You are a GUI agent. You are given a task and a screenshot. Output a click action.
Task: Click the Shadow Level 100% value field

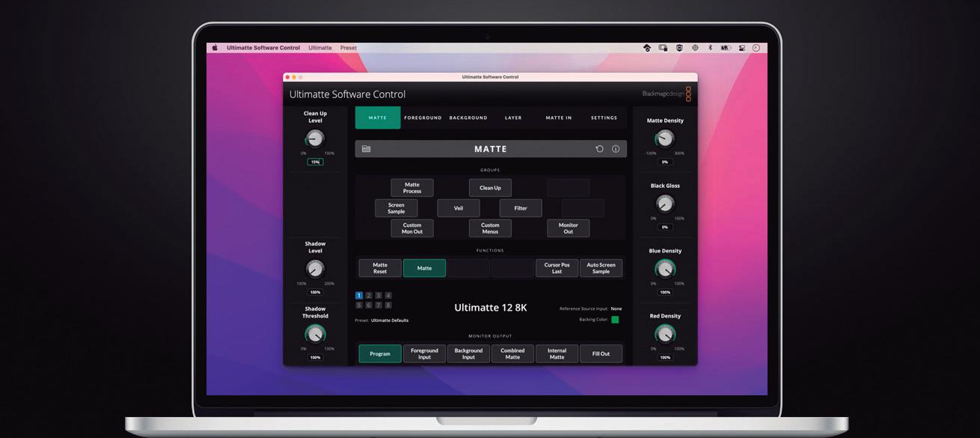315,292
